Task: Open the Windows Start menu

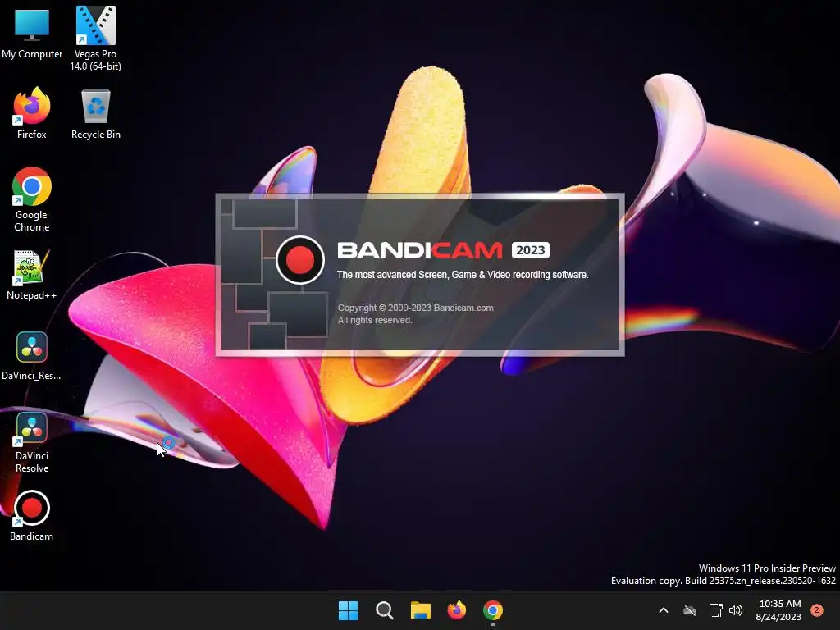Action: [x=348, y=610]
